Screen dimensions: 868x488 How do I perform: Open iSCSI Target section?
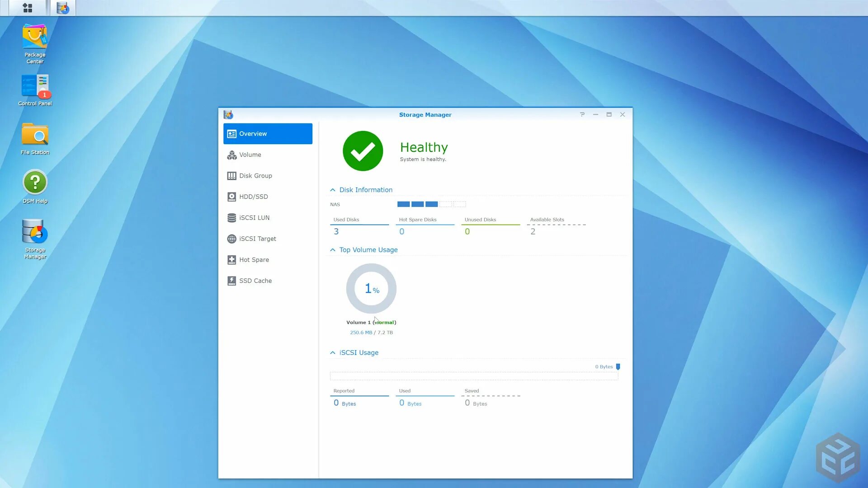point(257,239)
